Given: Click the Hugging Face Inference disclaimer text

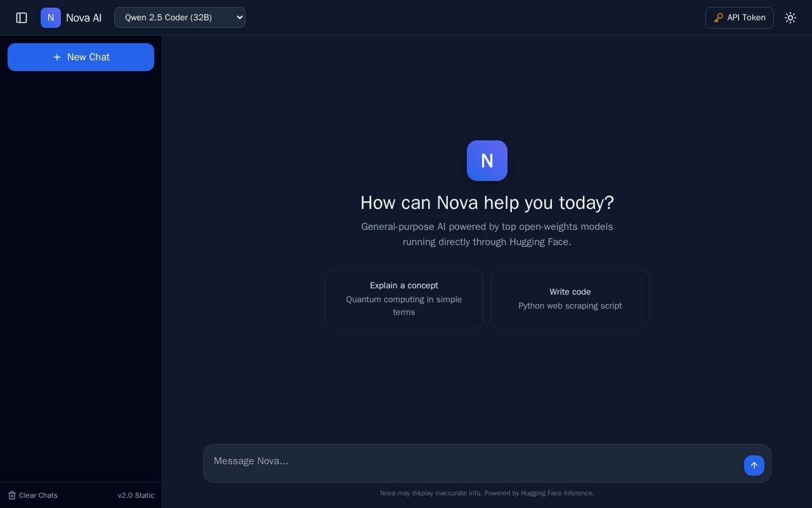Looking at the screenshot, I should click(x=487, y=493).
